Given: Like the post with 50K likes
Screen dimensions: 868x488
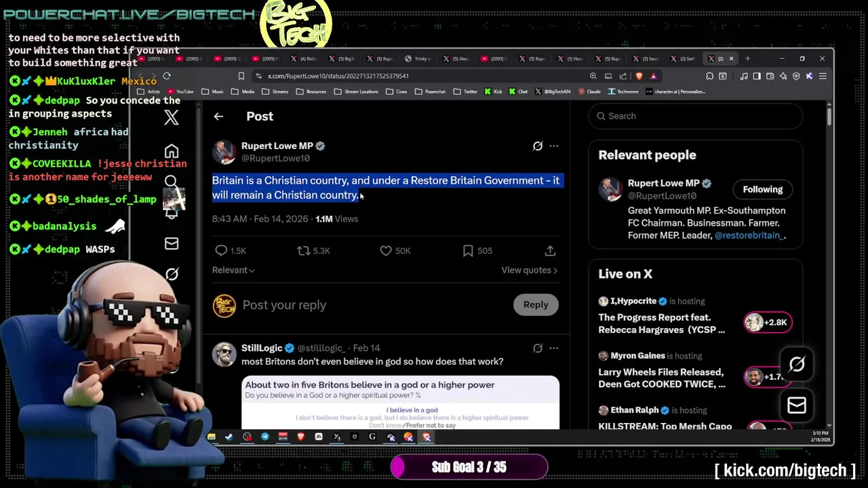Looking at the screenshot, I should point(395,251).
